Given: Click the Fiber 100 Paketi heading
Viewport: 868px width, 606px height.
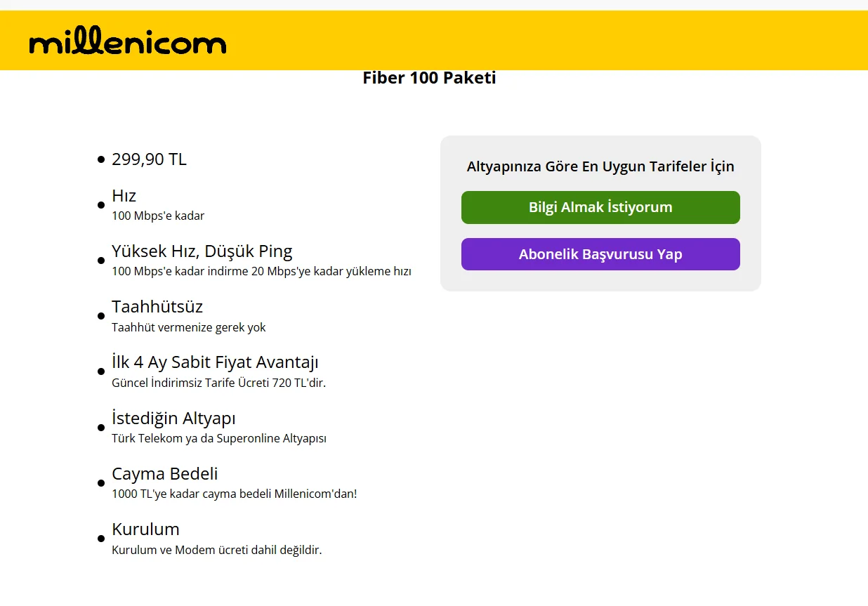Looking at the screenshot, I should [x=429, y=78].
